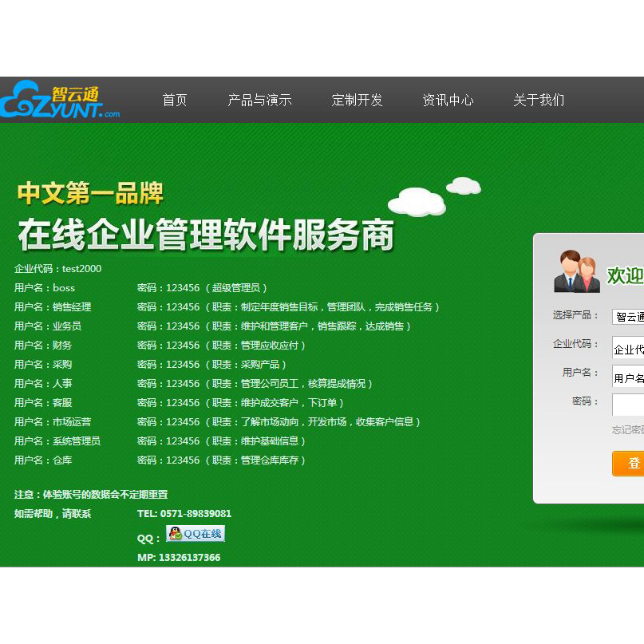Click into the 企业代码 input field
The width and height of the screenshot is (644, 644).
pyautogui.click(x=628, y=349)
